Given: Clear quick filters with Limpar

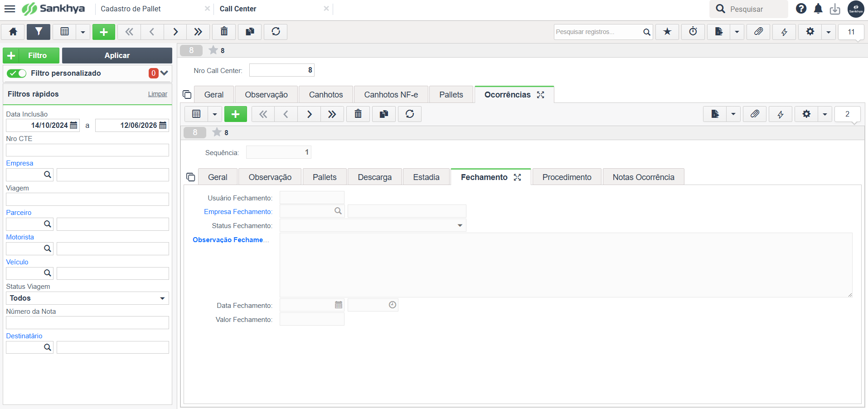Looking at the screenshot, I should [x=158, y=94].
